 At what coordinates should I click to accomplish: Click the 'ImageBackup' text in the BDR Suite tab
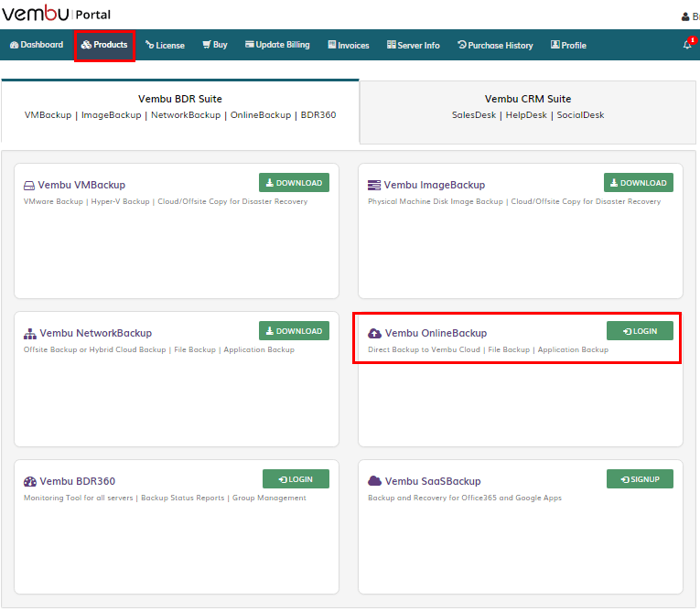click(x=111, y=115)
